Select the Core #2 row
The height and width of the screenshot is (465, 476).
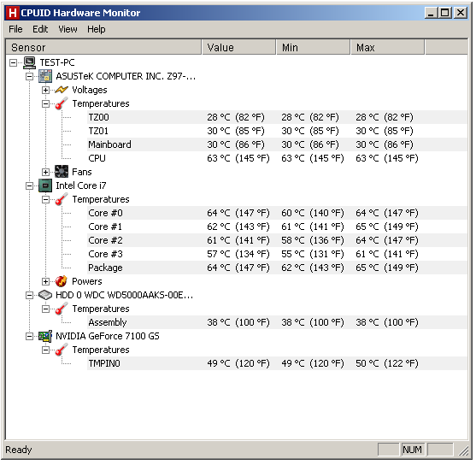[x=277, y=240]
